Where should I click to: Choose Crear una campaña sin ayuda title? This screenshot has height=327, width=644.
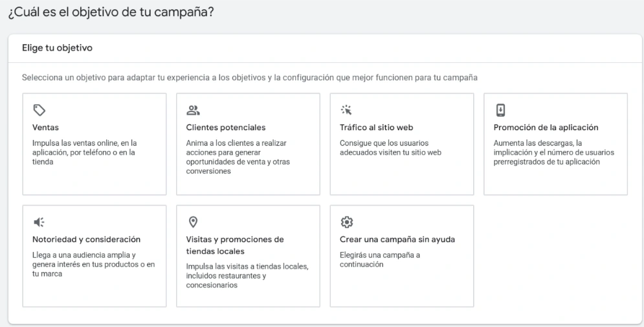click(x=397, y=240)
